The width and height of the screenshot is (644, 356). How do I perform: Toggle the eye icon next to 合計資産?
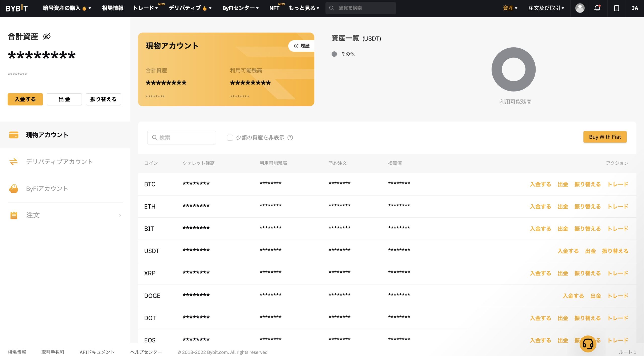coord(47,36)
